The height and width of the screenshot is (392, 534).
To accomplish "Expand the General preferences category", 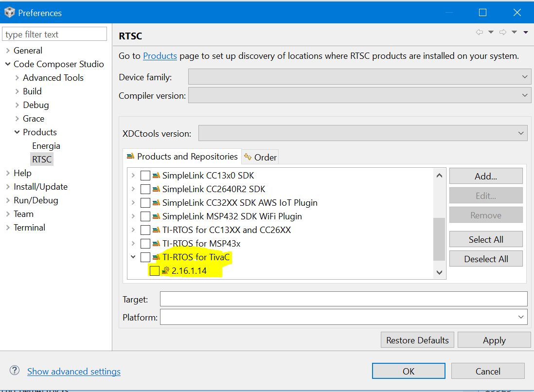I will [8, 51].
